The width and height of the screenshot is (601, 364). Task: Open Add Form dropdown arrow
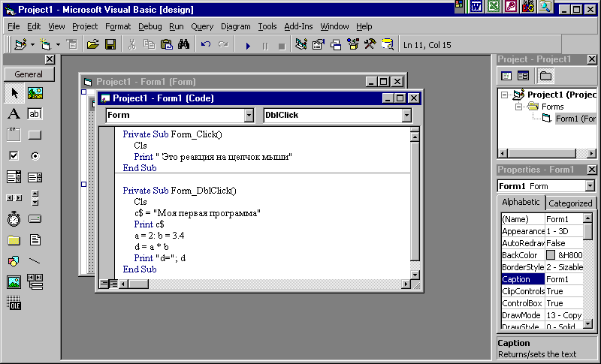pos(58,45)
